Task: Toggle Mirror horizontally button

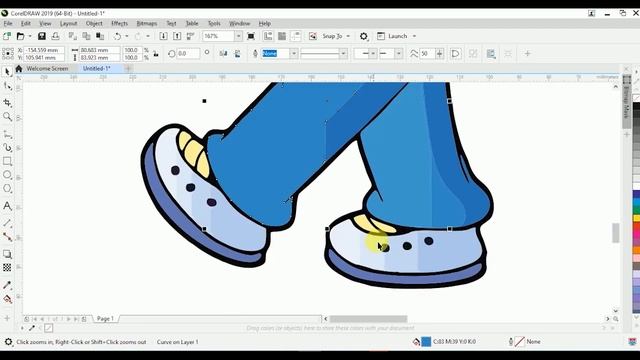Action: 223,54
